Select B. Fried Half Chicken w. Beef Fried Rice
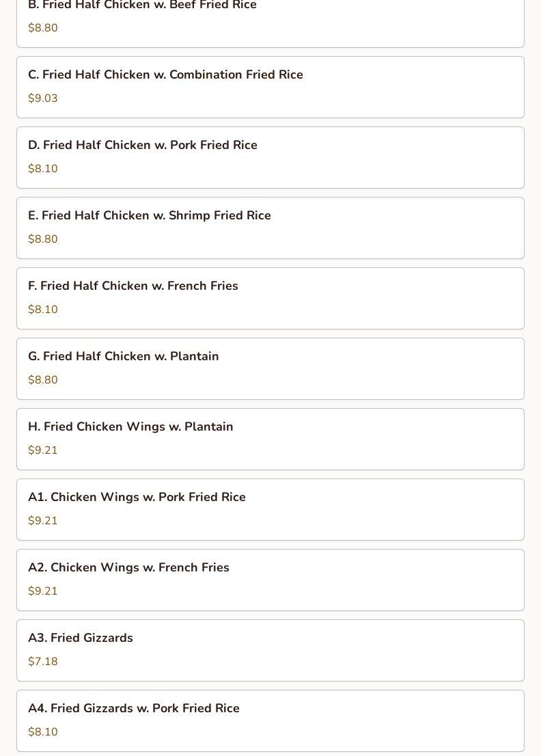The width and height of the screenshot is (541, 756). pyautogui.click(x=270, y=24)
